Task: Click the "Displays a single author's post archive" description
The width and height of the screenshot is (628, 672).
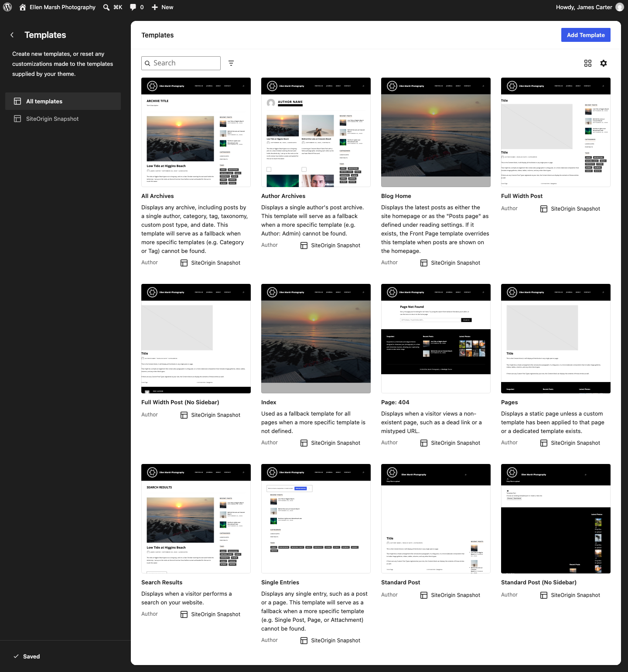Action: 312,221
